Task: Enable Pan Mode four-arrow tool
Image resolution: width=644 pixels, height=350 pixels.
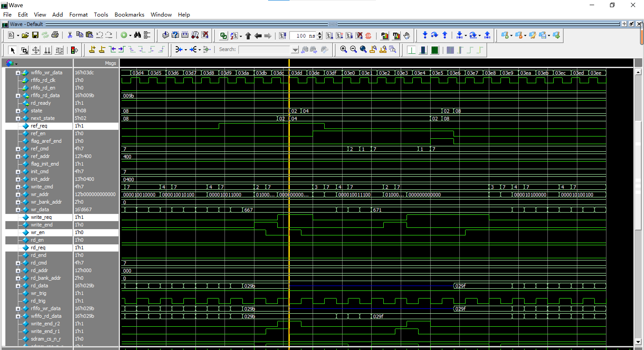Action: tap(36, 50)
